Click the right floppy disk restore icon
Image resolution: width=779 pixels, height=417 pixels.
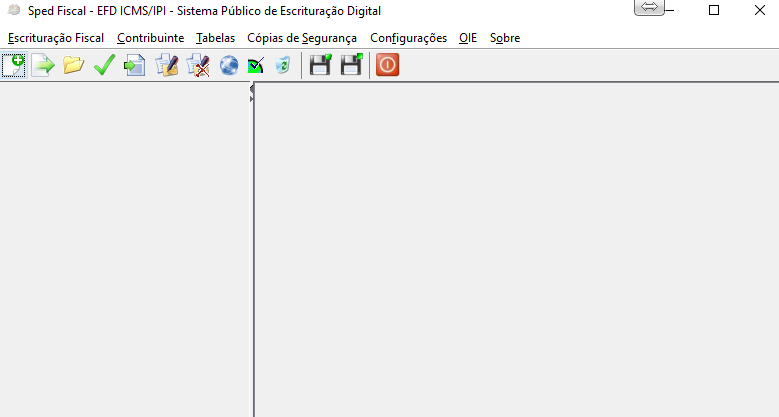(351, 66)
